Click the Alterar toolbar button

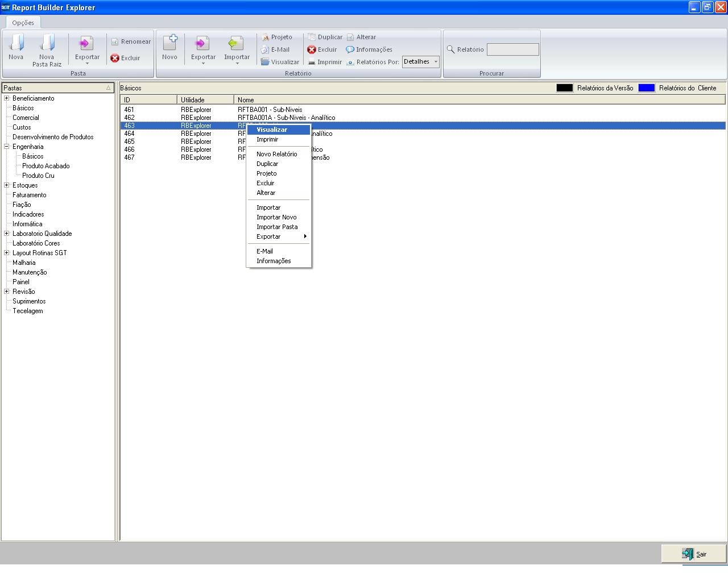(361, 37)
